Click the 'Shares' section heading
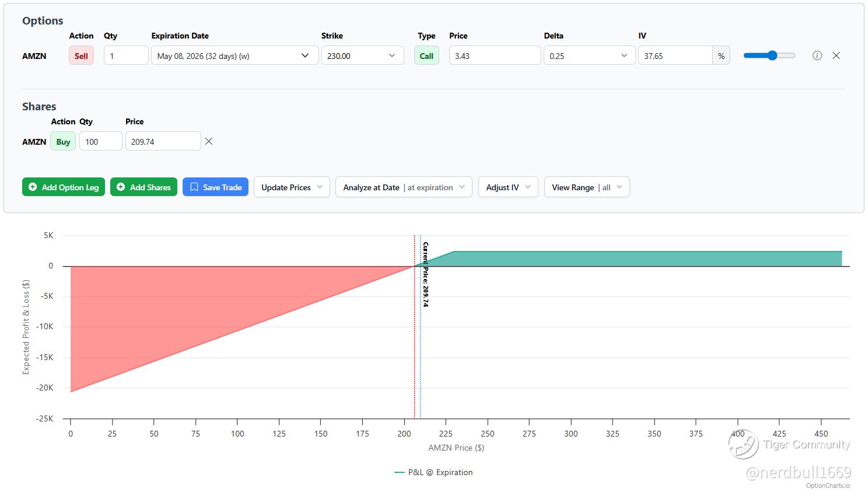Viewport: 868px width, 492px height. (39, 106)
